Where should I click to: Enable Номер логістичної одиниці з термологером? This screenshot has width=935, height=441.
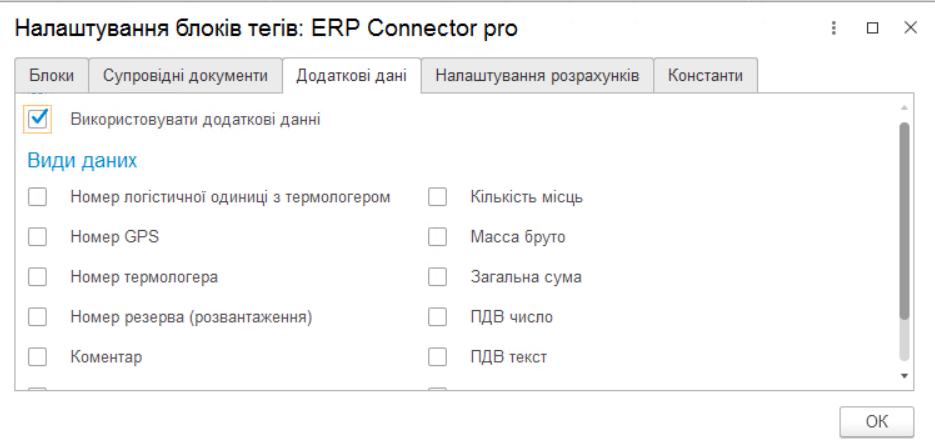38,197
